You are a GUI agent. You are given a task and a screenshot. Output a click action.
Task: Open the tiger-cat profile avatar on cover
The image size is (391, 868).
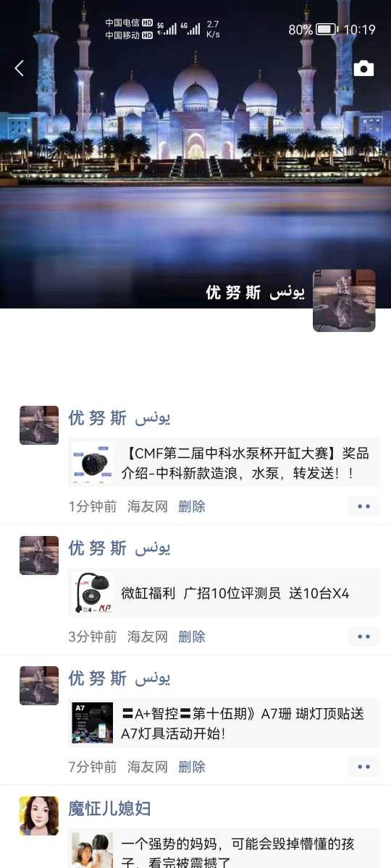coord(344,301)
